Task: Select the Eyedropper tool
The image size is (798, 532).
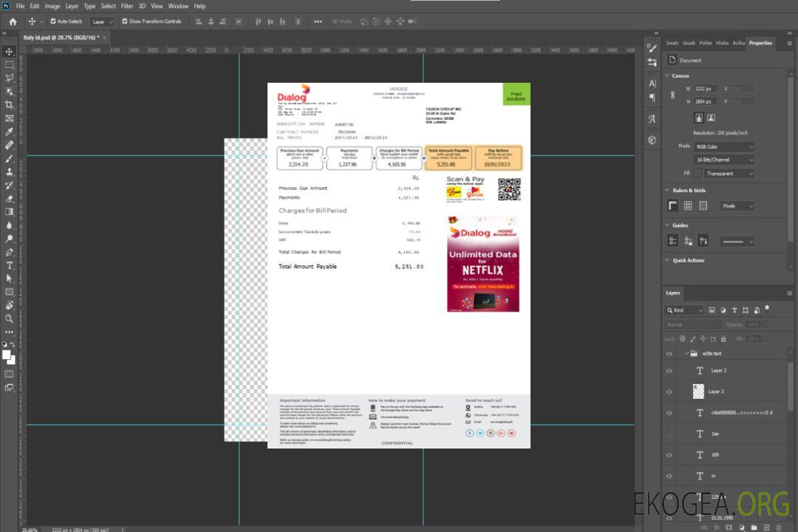Action: click(x=10, y=132)
